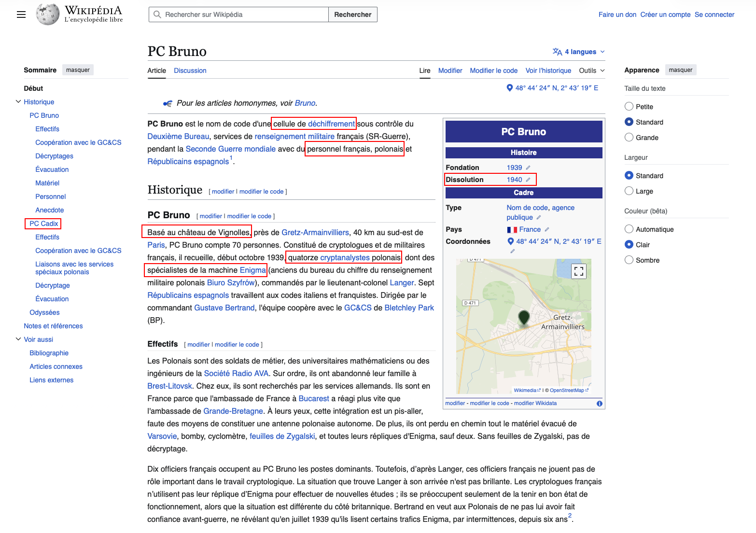
Task: Click the map pin icon by top coordinates
Action: [509, 88]
